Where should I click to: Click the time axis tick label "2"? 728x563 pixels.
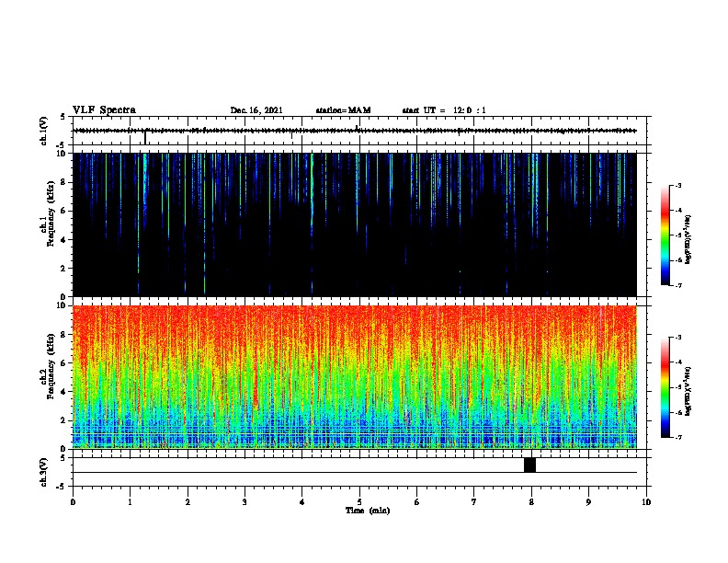pos(188,502)
